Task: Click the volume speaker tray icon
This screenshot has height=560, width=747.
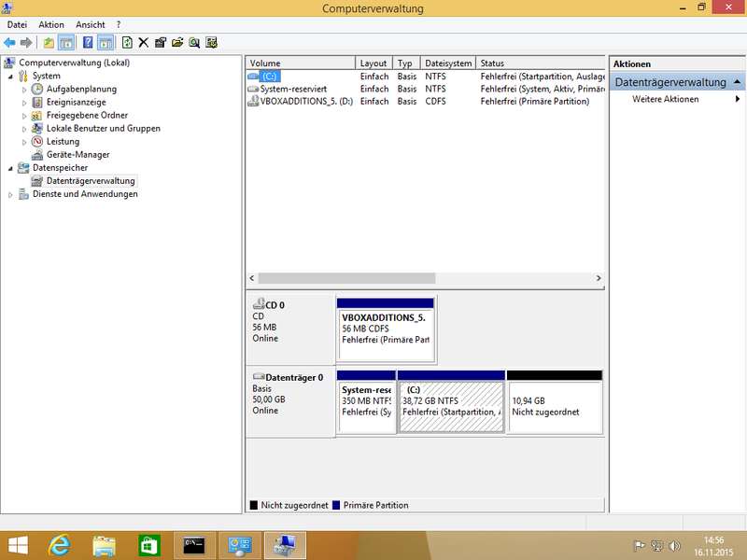Action: pyautogui.click(x=674, y=546)
